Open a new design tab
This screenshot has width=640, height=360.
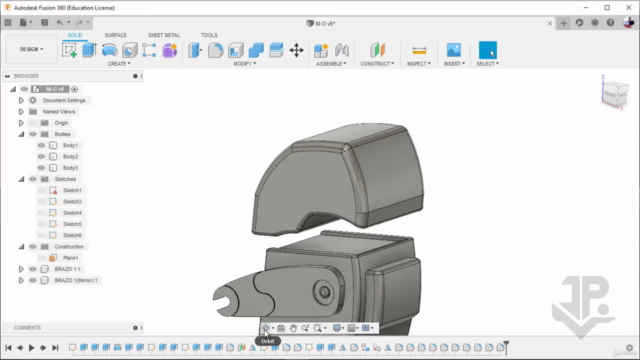click(x=563, y=23)
